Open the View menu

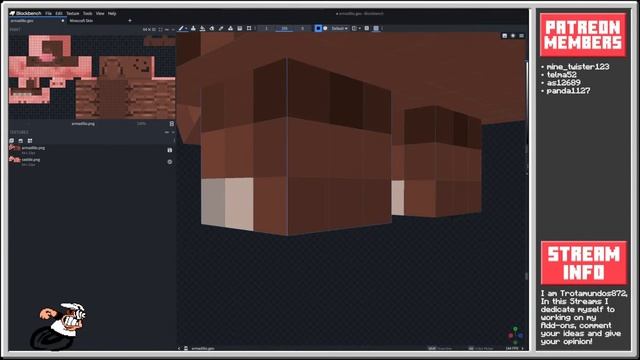pyautogui.click(x=100, y=13)
